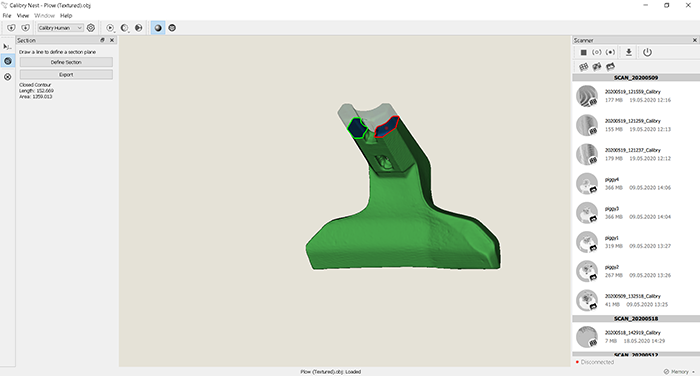
Task: Click the red-outlined section contour on the model
Action: (x=386, y=127)
